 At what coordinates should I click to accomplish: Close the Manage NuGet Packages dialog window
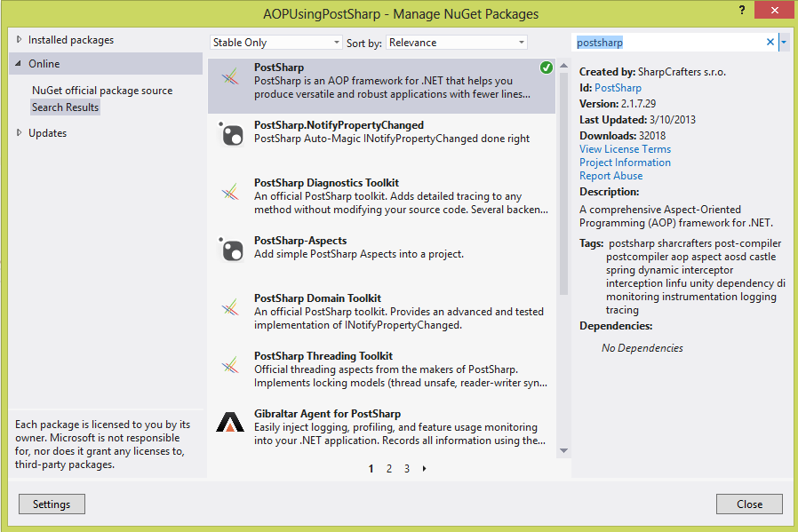774,10
